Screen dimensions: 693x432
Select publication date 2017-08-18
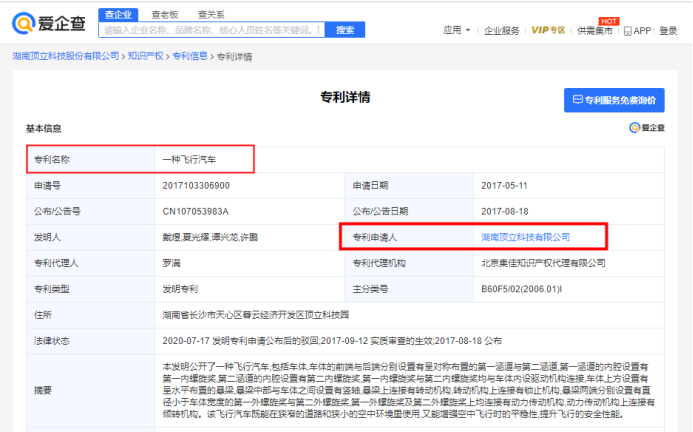tap(505, 211)
